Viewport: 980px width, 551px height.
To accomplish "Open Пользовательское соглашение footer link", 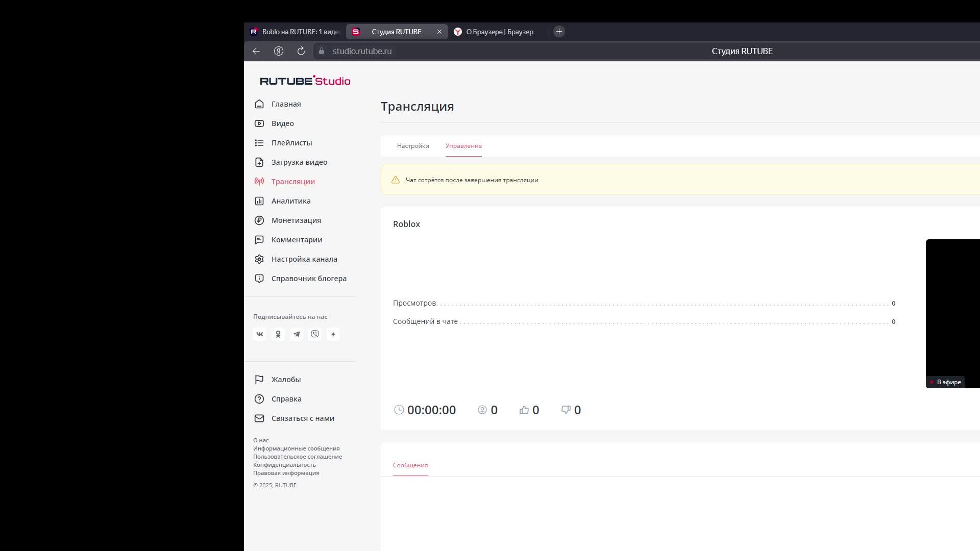I will click(x=298, y=457).
